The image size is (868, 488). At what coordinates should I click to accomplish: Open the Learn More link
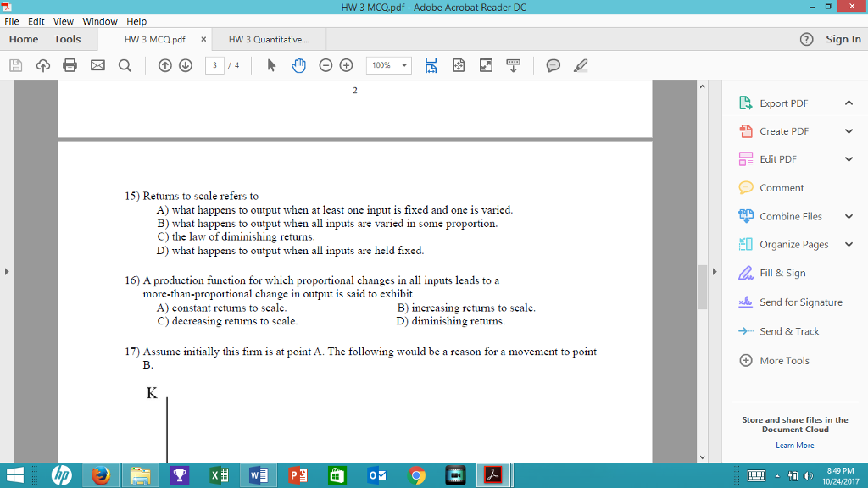click(x=794, y=445)
